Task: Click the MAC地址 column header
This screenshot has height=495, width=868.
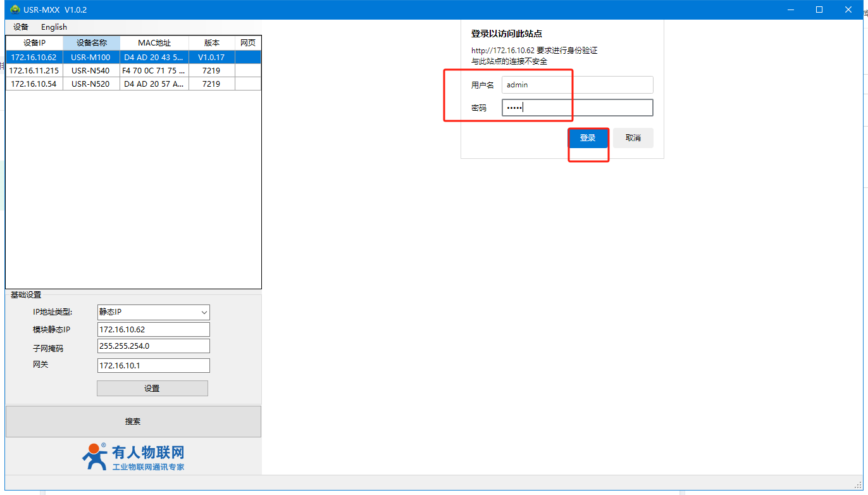Action: (x=154, y=43)
